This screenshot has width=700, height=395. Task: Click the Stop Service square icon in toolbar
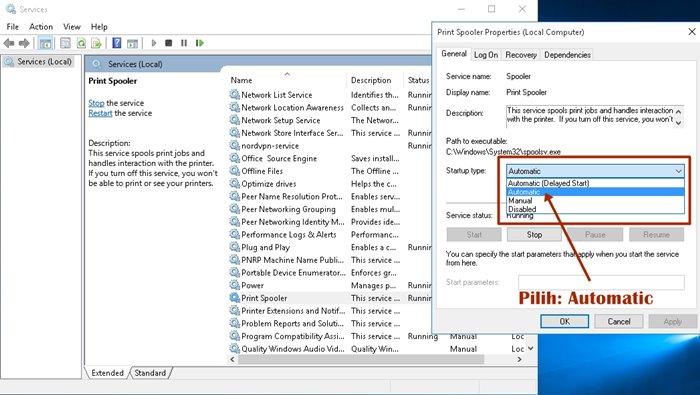[x=169, y=43]
